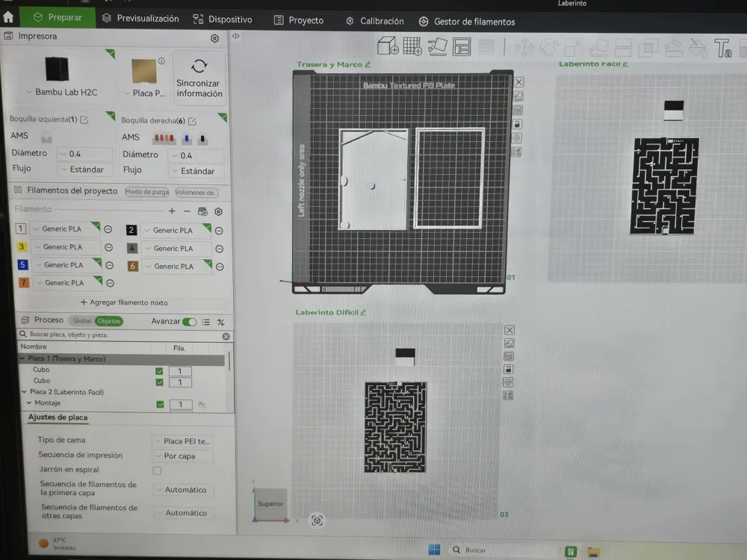Add a new filament with plus

[x=172, y=211]
